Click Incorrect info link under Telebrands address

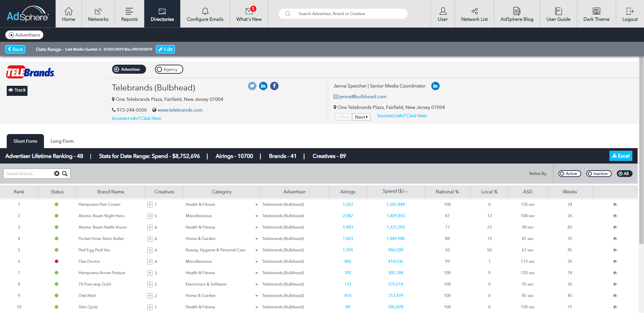[136, 118]
